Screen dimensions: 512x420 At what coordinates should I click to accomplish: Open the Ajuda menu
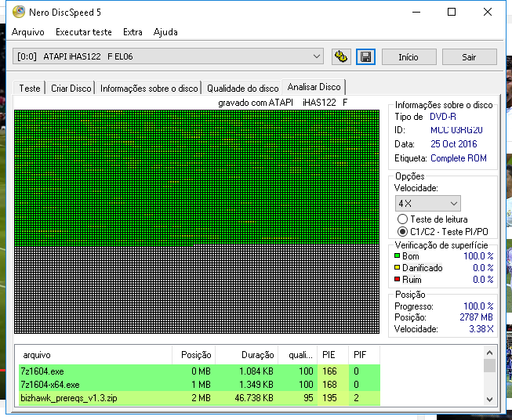click(x=165, y=32)
